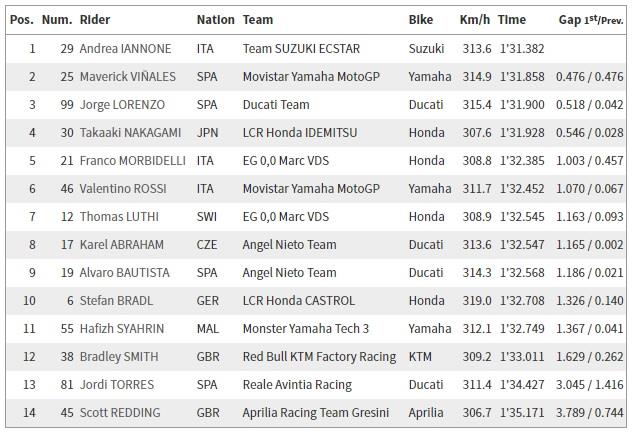Click the Nation column header

tap(215, 19)
